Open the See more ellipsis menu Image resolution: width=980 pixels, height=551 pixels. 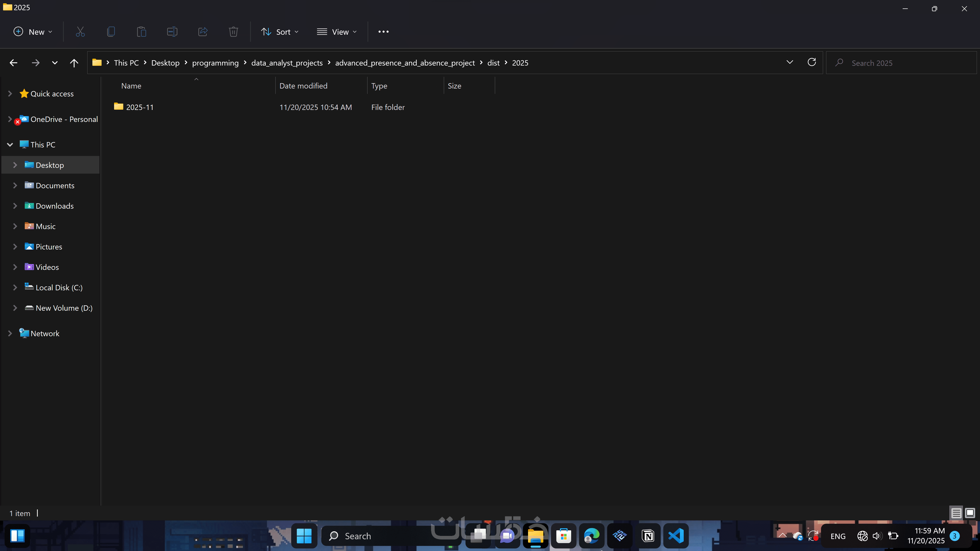(384, 32)
